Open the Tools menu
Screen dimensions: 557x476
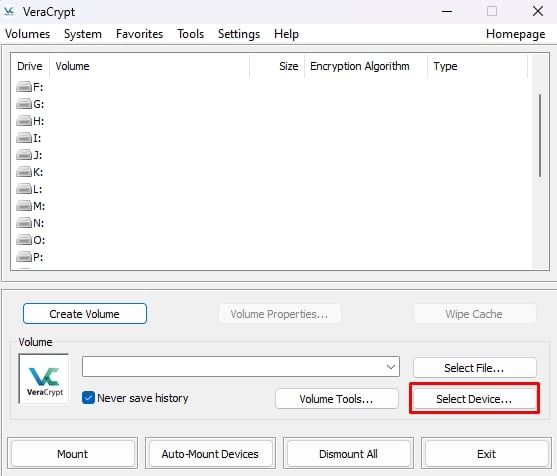(190, 34)
